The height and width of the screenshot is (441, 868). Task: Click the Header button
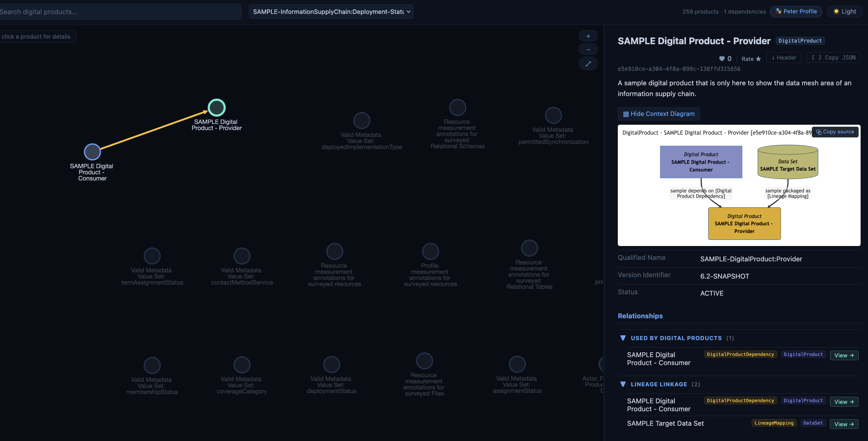tap(784, 58)
